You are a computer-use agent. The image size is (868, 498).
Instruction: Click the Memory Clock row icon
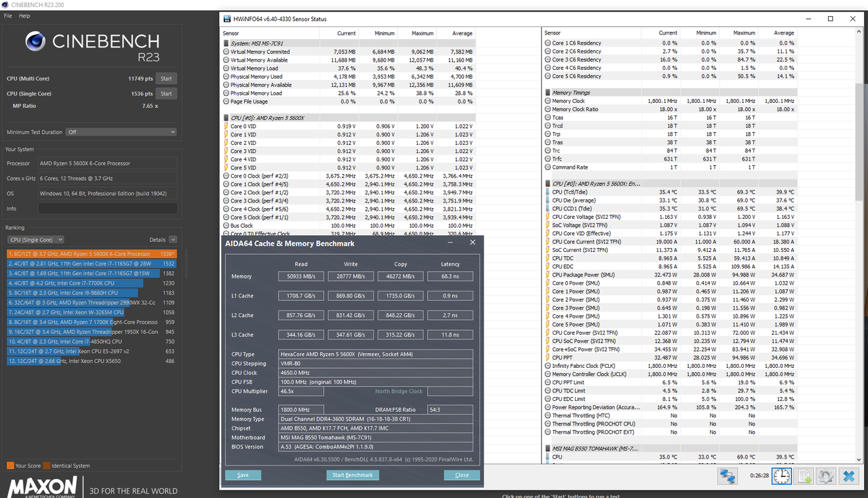click(x=547, y=101)
